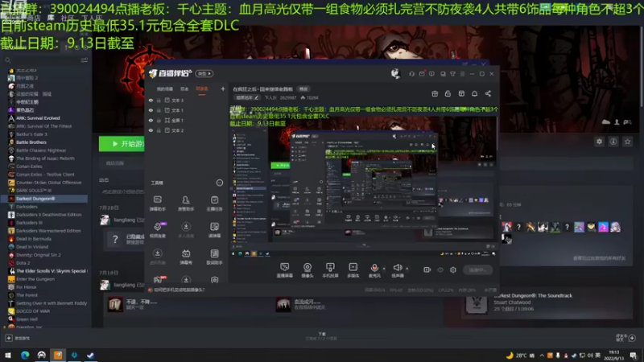Click 添加游戏 add game button
The image size is (644, 362).
tap(18, 338)
